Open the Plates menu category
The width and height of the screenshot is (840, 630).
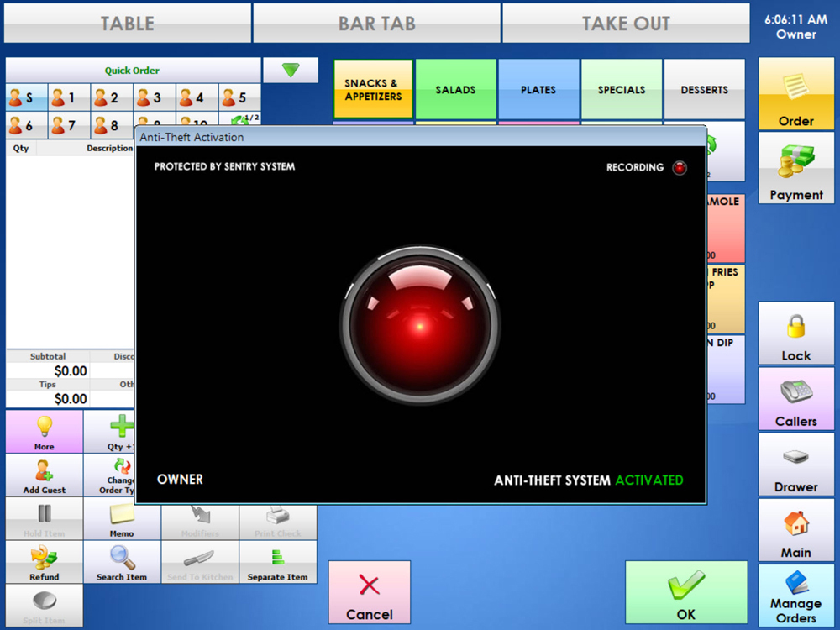[x=539, y=89]
